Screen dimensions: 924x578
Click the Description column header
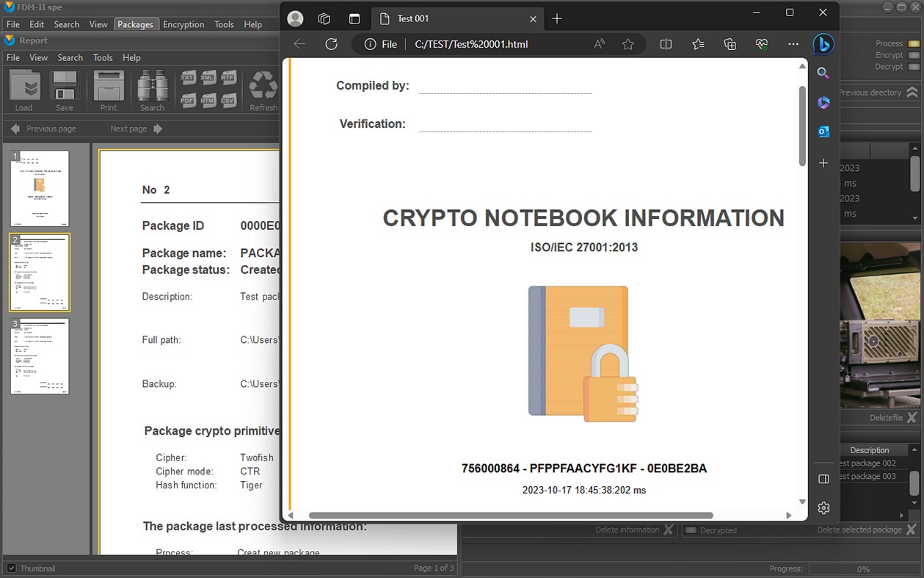coord(870,450)
